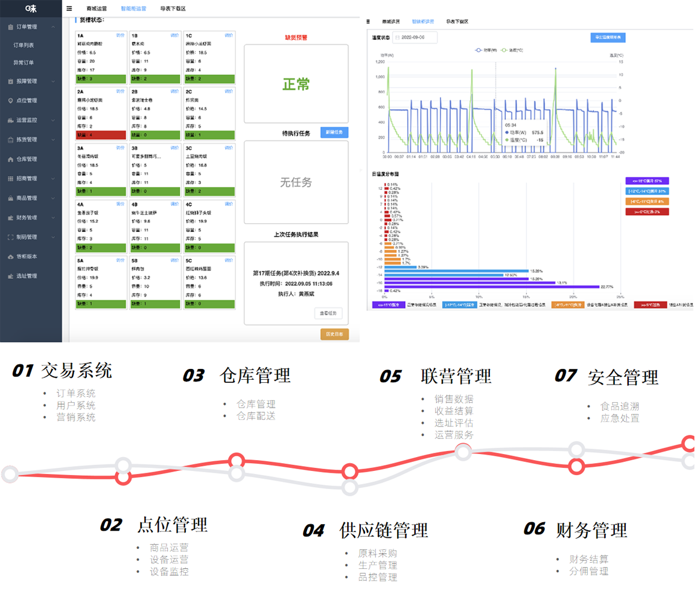Click 调价 link on slot 4A
This screenshot has height=608, width=700.
click(120, 203)
